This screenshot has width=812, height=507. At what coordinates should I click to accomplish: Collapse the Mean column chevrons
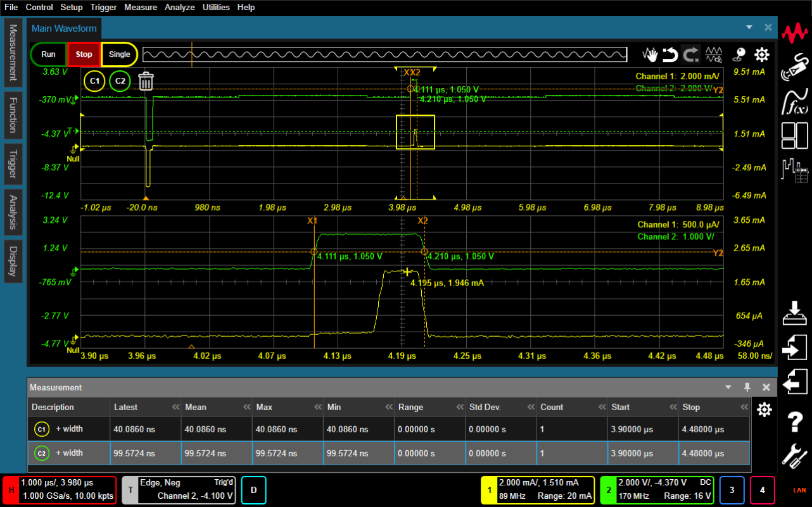246,408
